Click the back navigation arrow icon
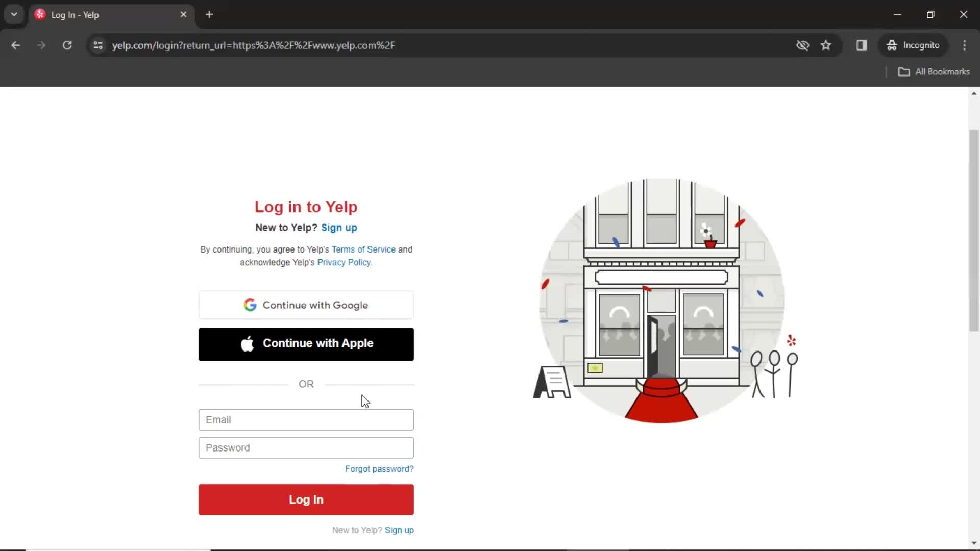The width and height of the screenshot is (980, 551). click(16, 45)
